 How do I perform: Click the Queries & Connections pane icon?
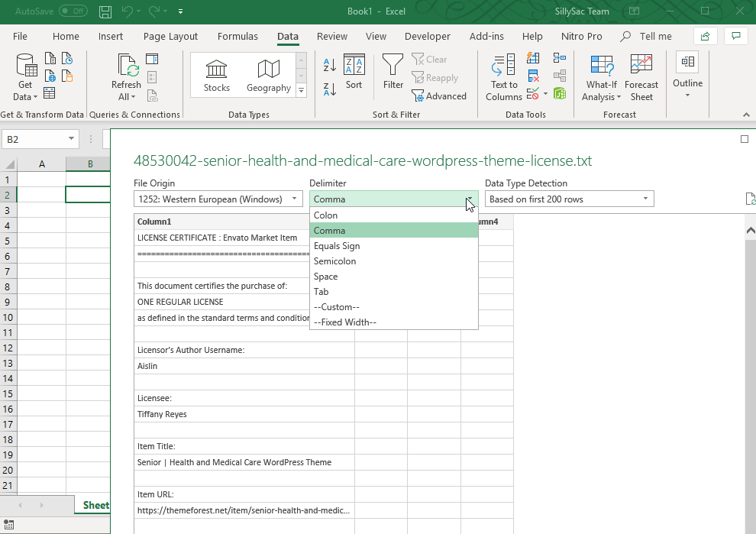[x=152, y=59]
